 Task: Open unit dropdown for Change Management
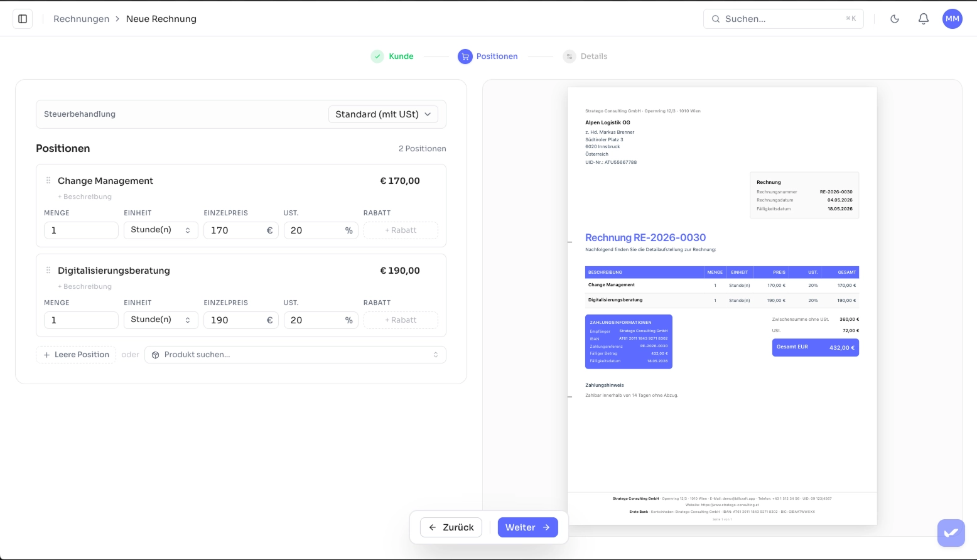pyautogui.click(x=161, y=230)
